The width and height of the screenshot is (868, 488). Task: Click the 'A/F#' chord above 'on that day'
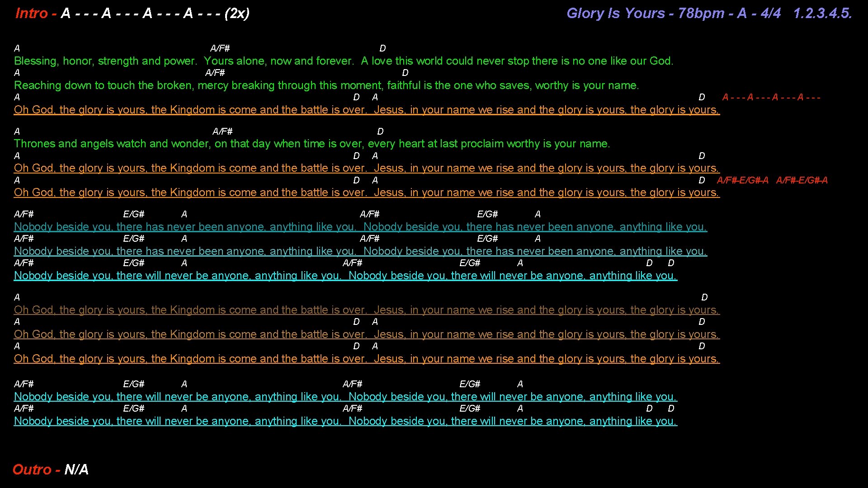(x=222, y=131)
